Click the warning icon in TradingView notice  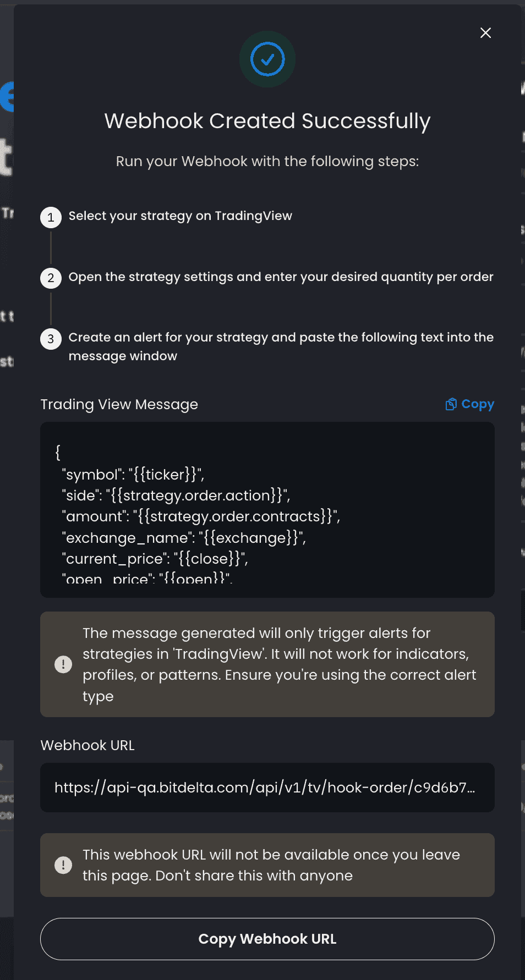63,664
